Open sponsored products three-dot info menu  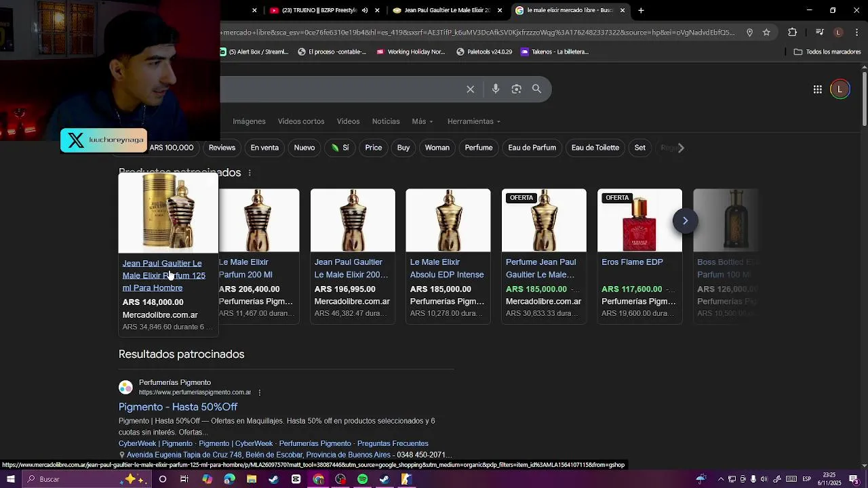pos(250,173)
